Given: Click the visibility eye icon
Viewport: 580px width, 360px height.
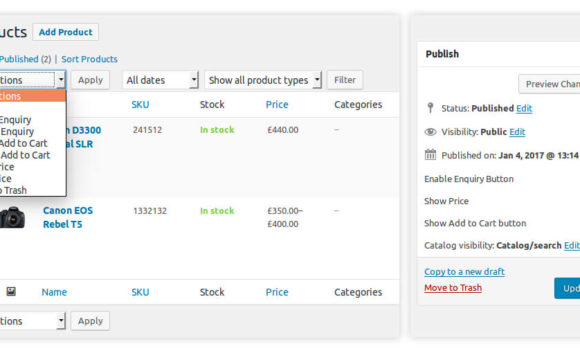Looking at the screenshot, I should 430,132.
